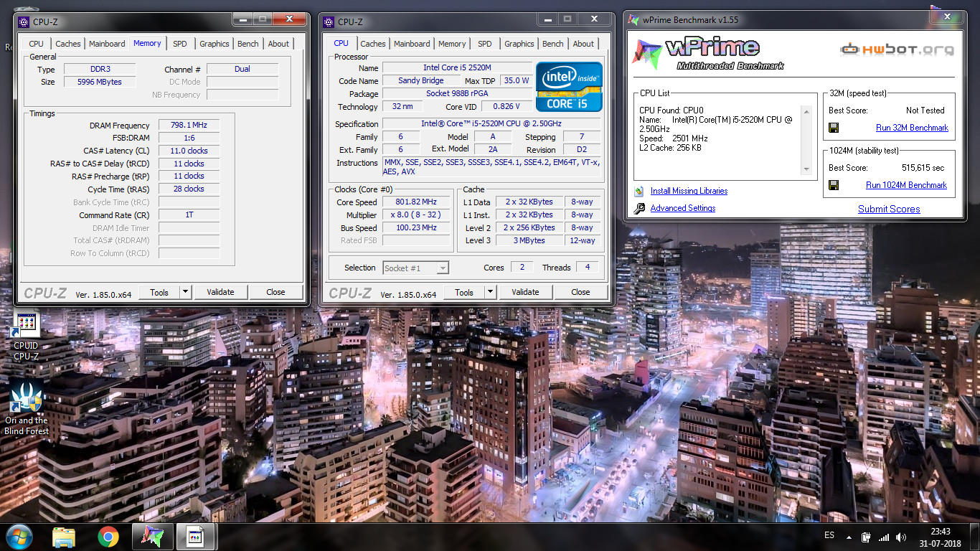
Task: Open Tools dropdown arrow in Memory CPU-Z window
Action: tap(186, 292)
